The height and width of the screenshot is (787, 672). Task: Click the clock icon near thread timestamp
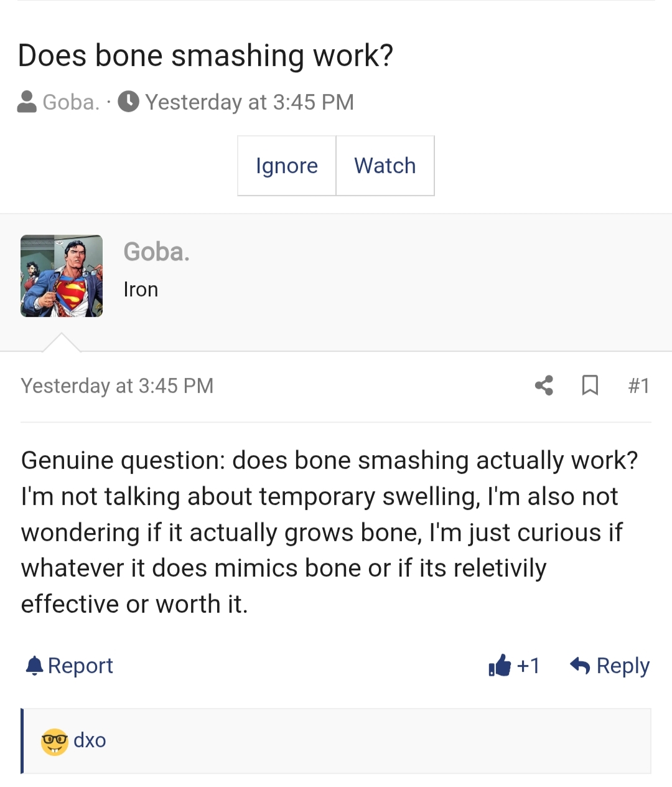pos(129,101)
